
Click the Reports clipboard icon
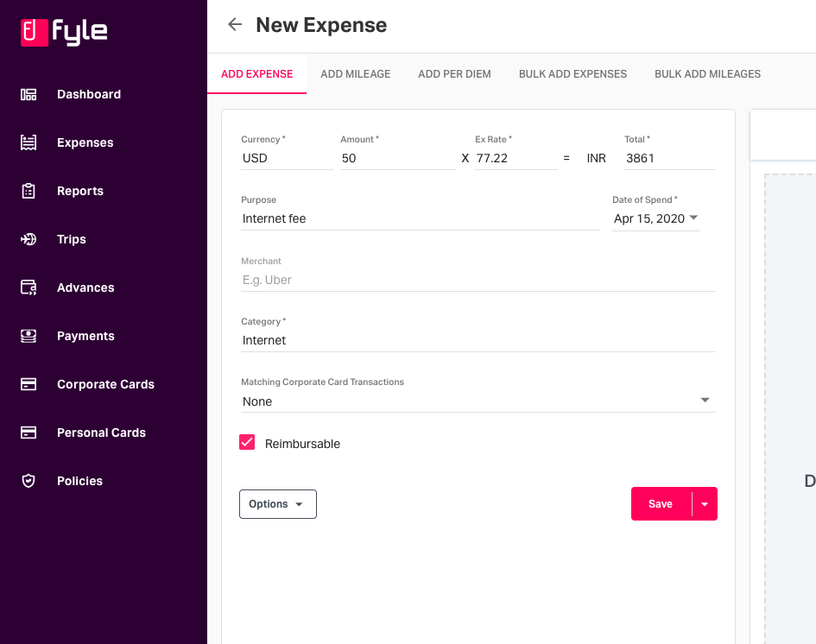[x=28, y=191]
